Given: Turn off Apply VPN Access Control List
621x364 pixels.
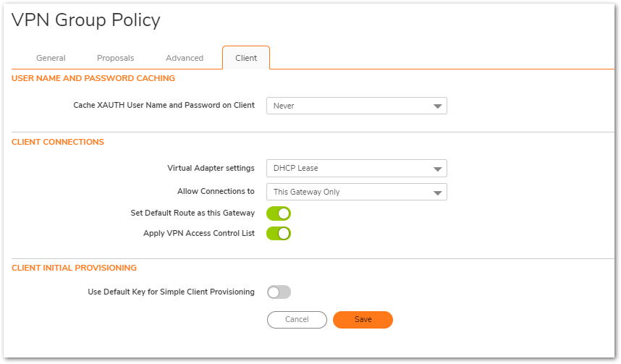Looking at the screenshot, I should 279,233.
